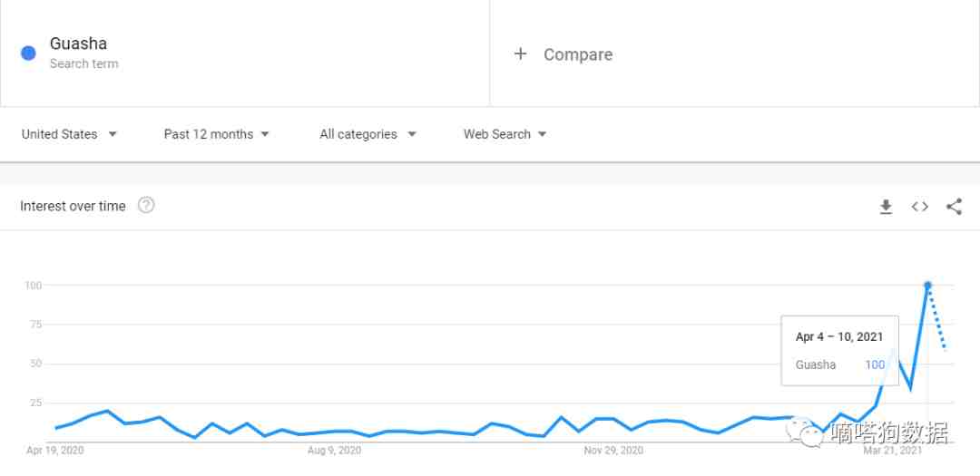Open the embed code icon

click(x=919, y=207)
